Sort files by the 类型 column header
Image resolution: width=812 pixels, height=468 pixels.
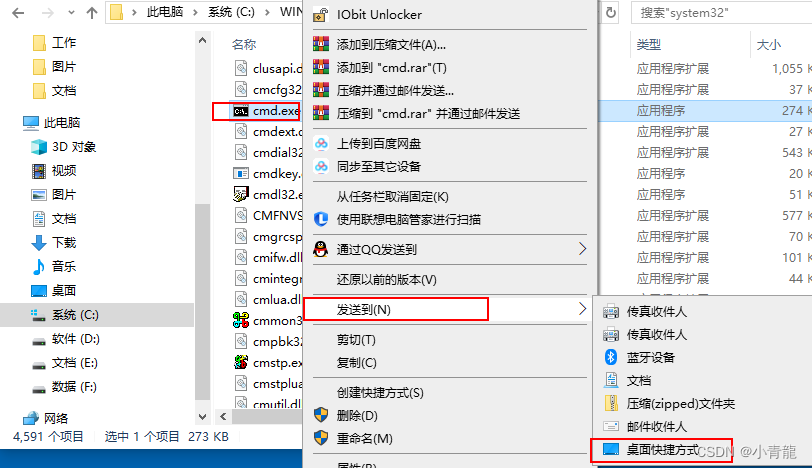(648, 45)
